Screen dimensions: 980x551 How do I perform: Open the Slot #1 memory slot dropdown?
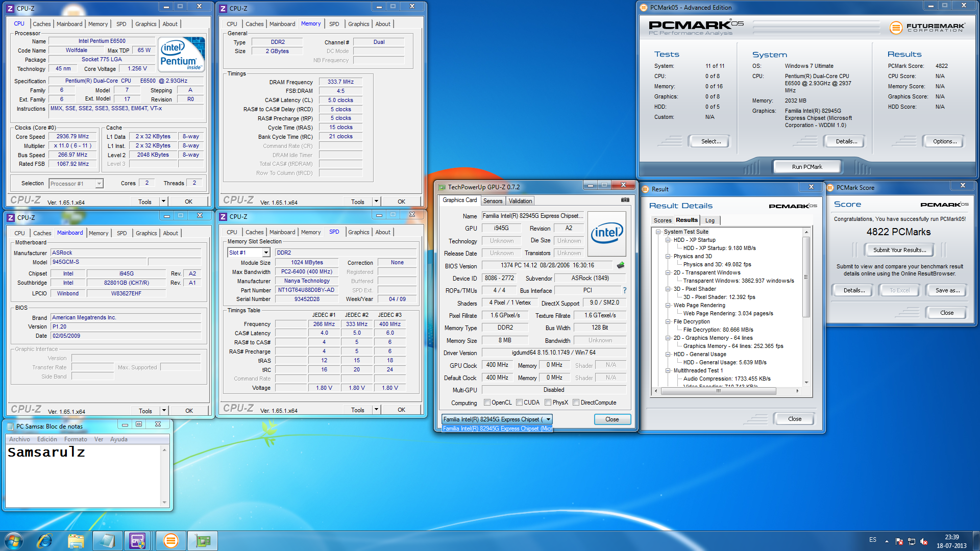point(266,253)
